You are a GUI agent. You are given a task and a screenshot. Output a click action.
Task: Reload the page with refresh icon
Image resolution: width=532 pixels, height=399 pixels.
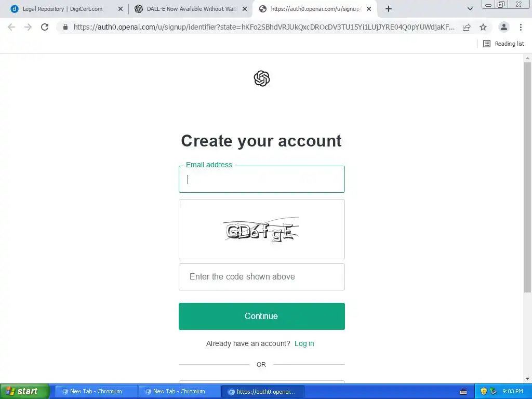click(45, 27)
